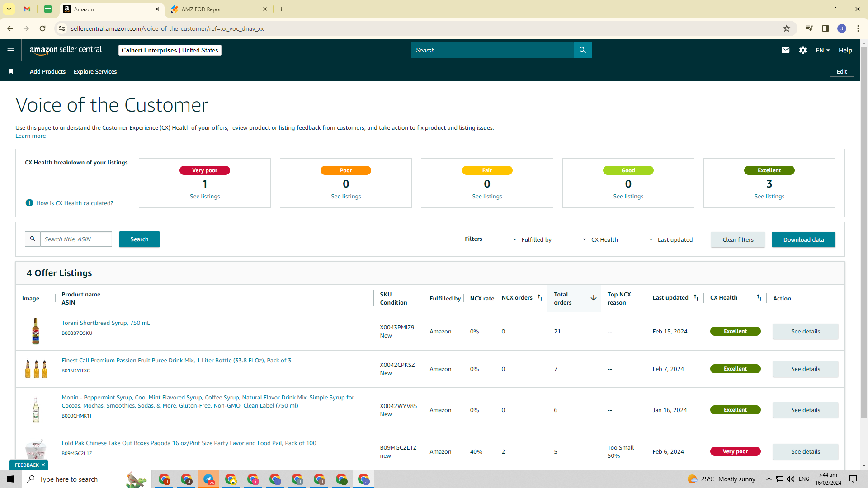Click the Seller Central header search field
Image resolution: width=868 pixels, height=488 pixels.
coord(492,50)
